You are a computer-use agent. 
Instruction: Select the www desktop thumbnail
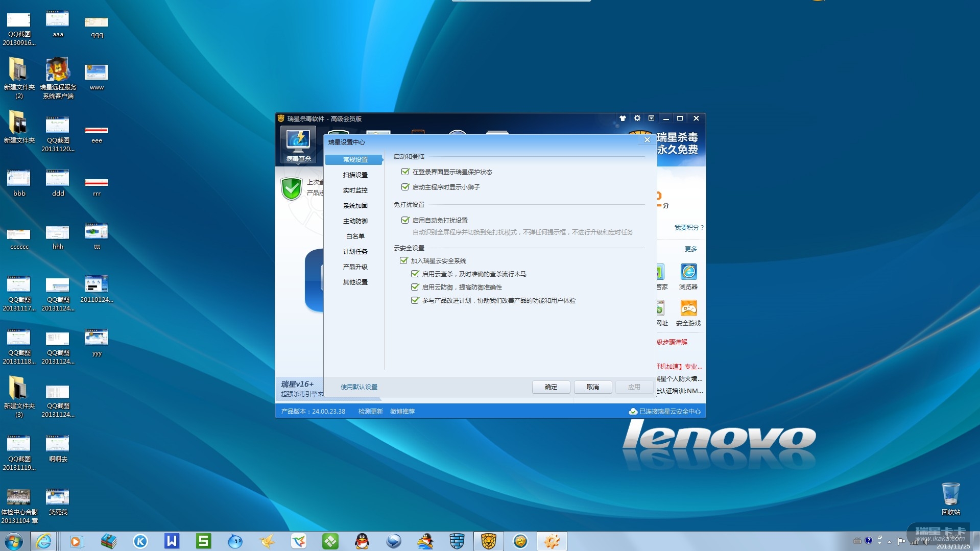tap(97, 77)
